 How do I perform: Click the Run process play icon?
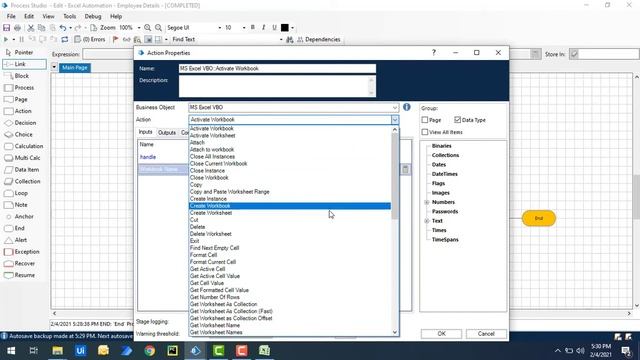coord(6,40)
